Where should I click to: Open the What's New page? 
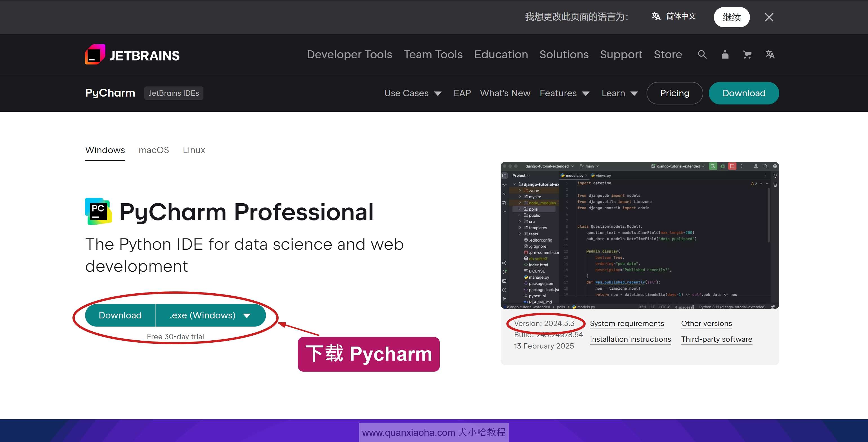click(x=505, y=93)
